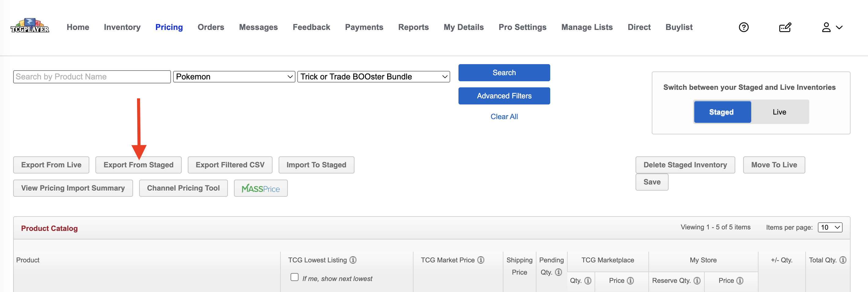Focus the Search by Product Name field
Screen dimensions: 868x292
[x=92, y=77]
